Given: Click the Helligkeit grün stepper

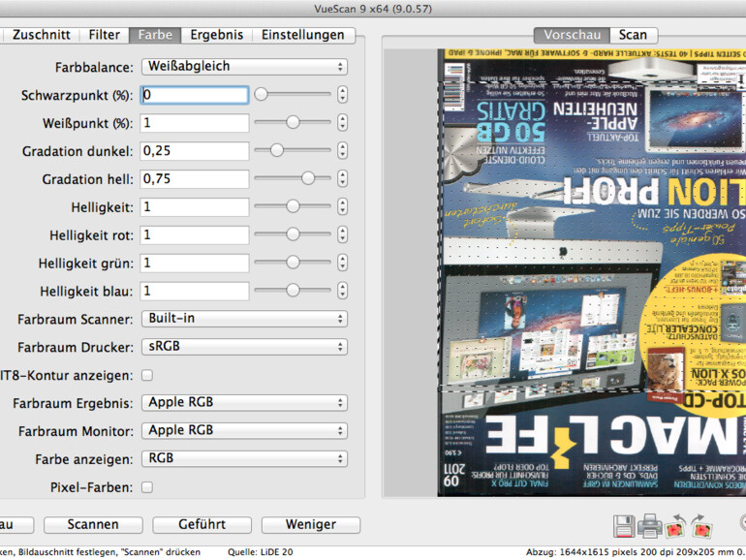Looking at the screenshot, I should point(342,263).
